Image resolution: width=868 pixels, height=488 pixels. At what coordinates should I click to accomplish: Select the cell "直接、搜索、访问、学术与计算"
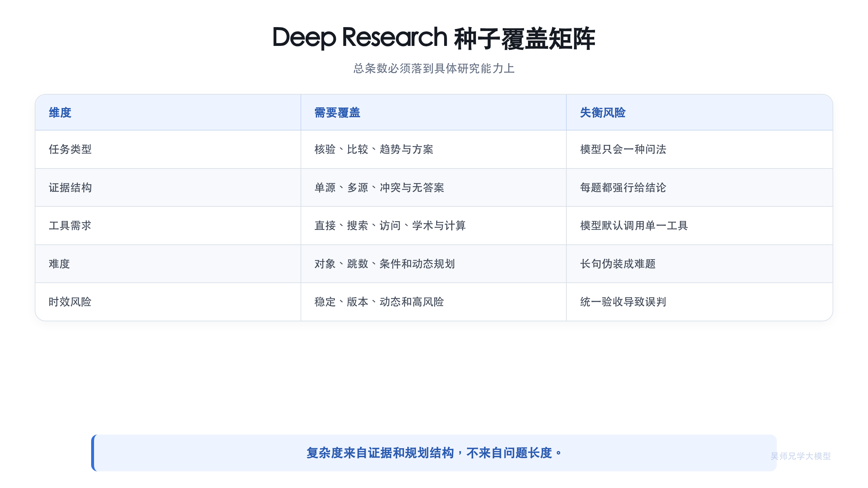coord(434,226)
